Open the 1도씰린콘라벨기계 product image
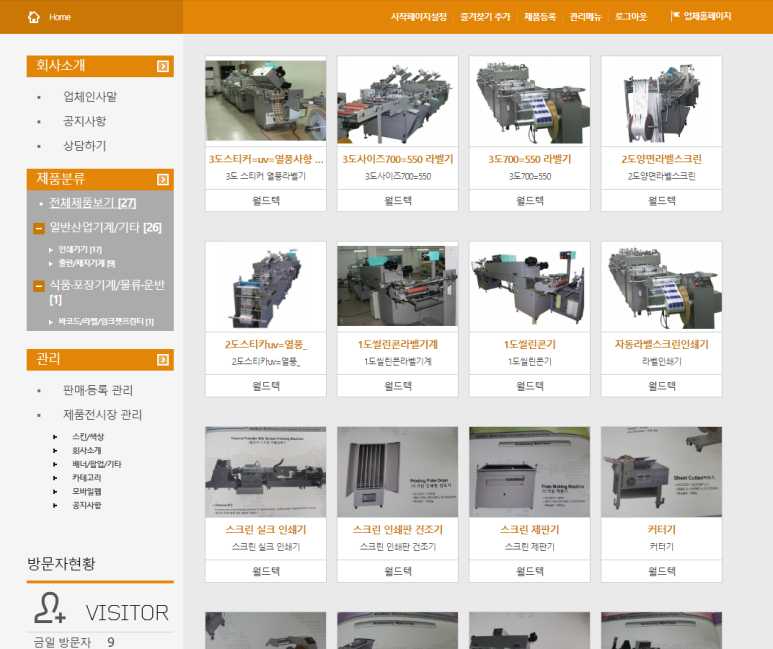 pyautogui.click(x=398, y=286)
